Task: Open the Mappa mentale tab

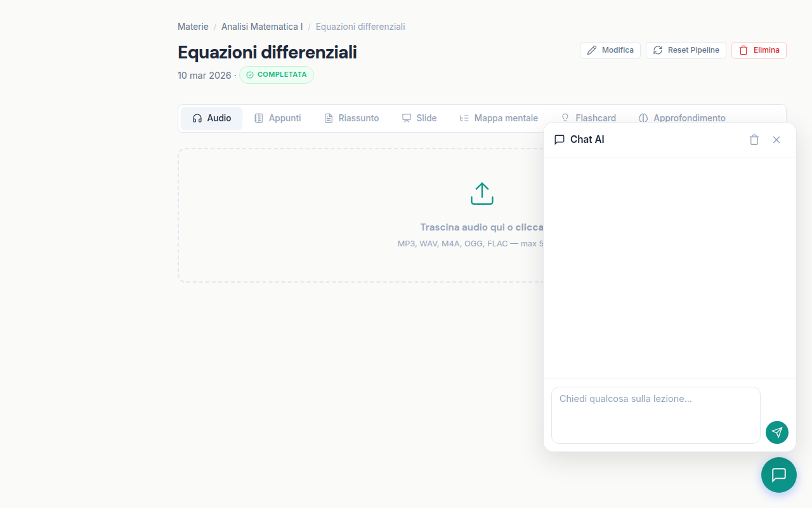Action: [499, 118]
